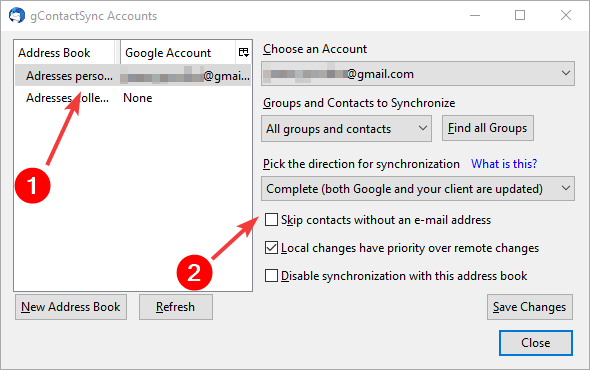590x370 pixels.
Task: Click the Find all Groups button
Action: [x=488, y=128]
